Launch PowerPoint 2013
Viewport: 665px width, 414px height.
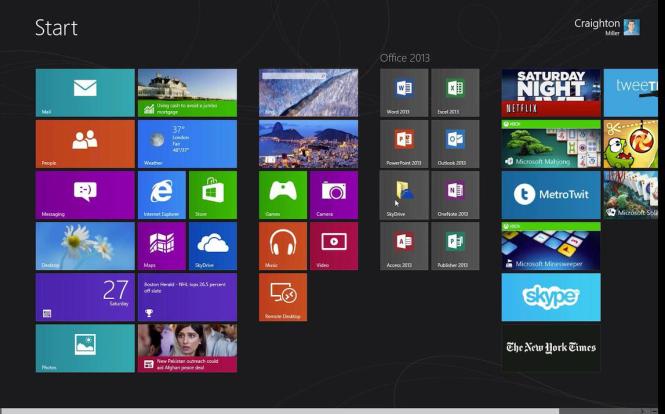(x=404, y=144)
